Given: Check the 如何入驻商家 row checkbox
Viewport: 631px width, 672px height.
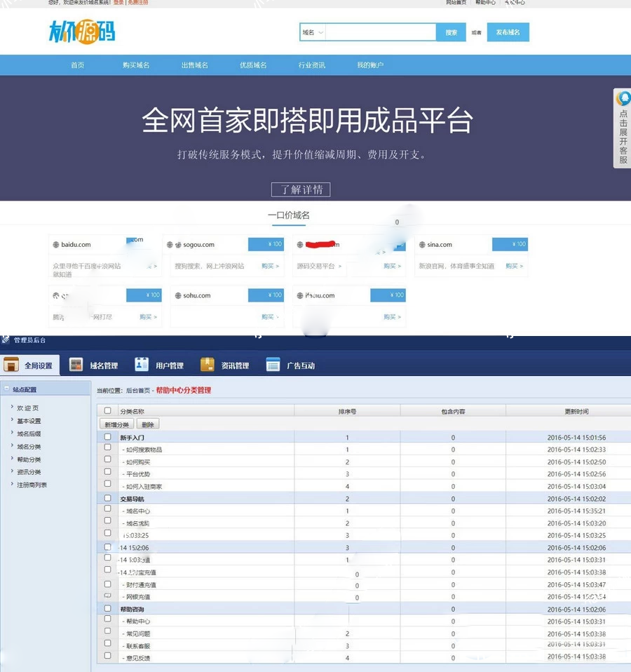Looking at the screenshot, I should [107, 483].
